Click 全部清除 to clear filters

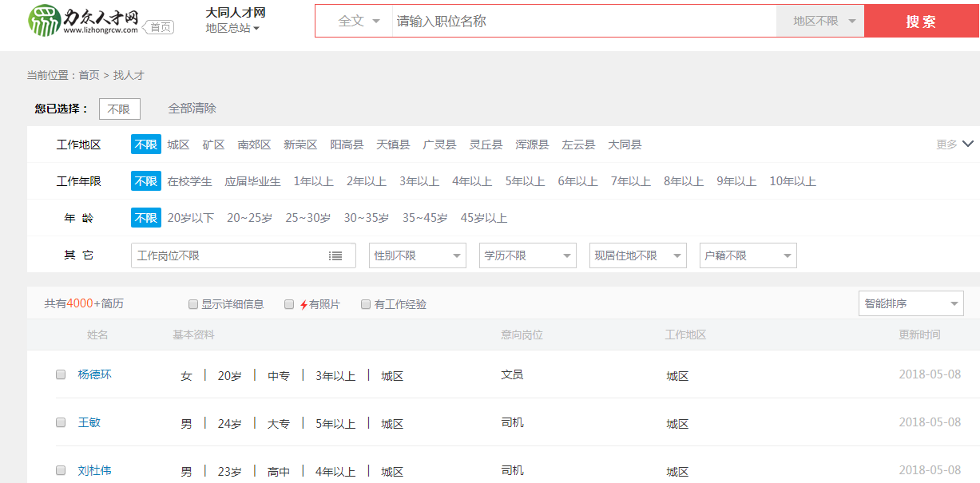point(192,109)
